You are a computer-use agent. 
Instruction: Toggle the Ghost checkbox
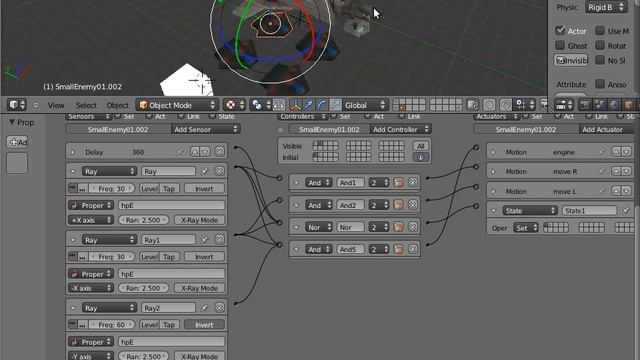pyautogui.click(x=560, y=45)
